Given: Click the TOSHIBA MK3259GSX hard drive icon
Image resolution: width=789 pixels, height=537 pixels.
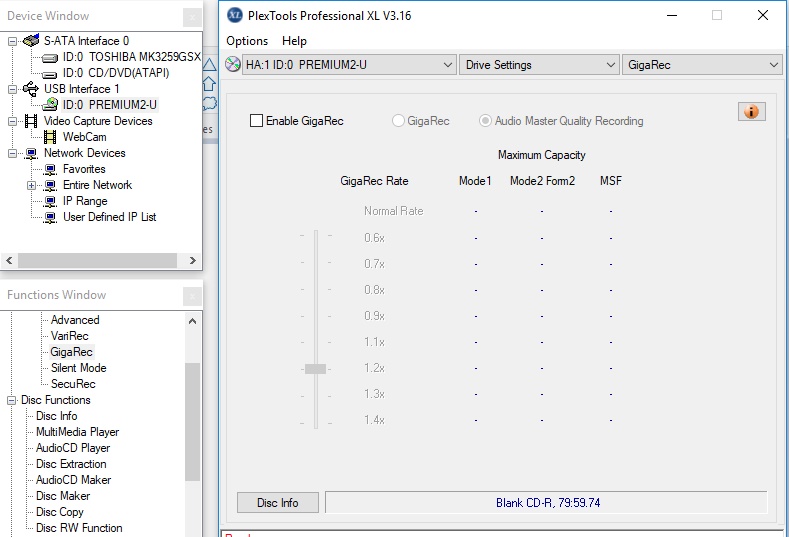Looking at the screenshot, I should click(x=50, y=57).
